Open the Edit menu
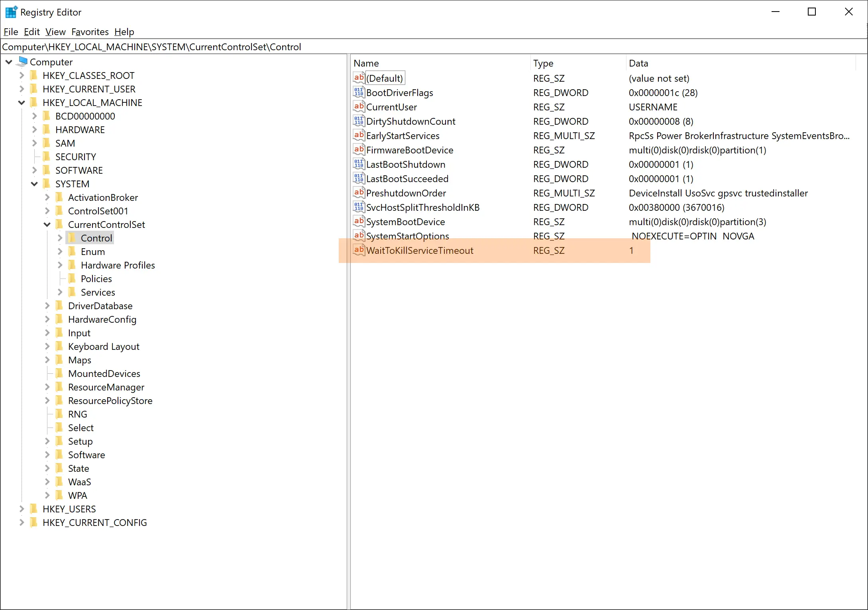 click(31, 32)
